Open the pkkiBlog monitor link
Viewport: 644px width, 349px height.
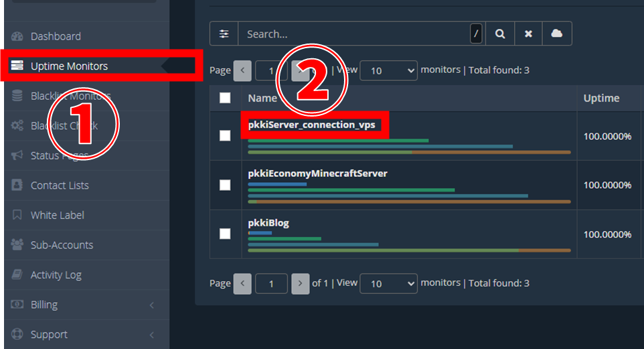[268, 223]
